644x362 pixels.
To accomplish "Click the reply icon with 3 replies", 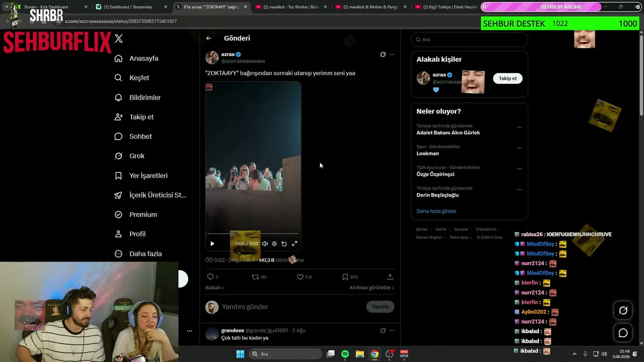I will (x=210, y=277).
